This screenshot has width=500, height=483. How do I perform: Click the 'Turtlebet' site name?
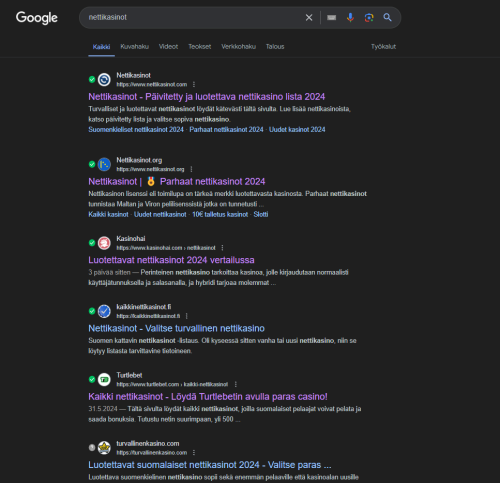[129, 375]
